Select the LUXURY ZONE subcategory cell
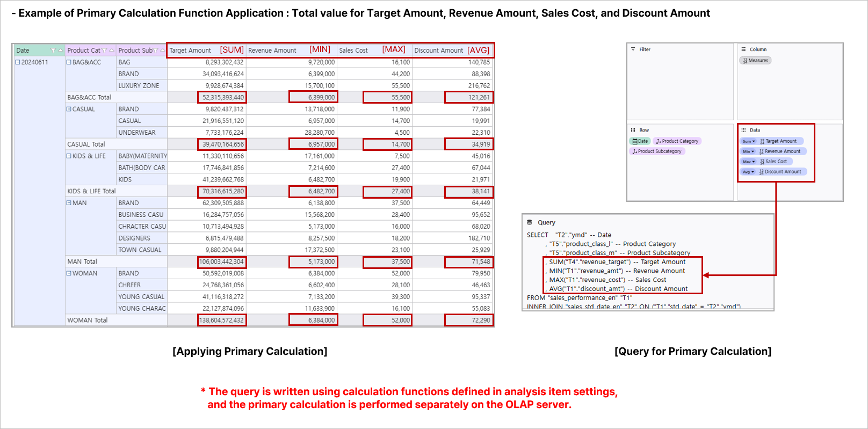The width and height of the screenshot is (868, 429). point(142,86)
